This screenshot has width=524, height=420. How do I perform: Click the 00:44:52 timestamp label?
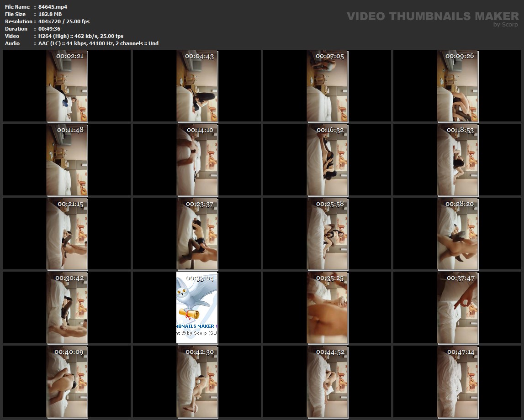(x=330, y=352)
